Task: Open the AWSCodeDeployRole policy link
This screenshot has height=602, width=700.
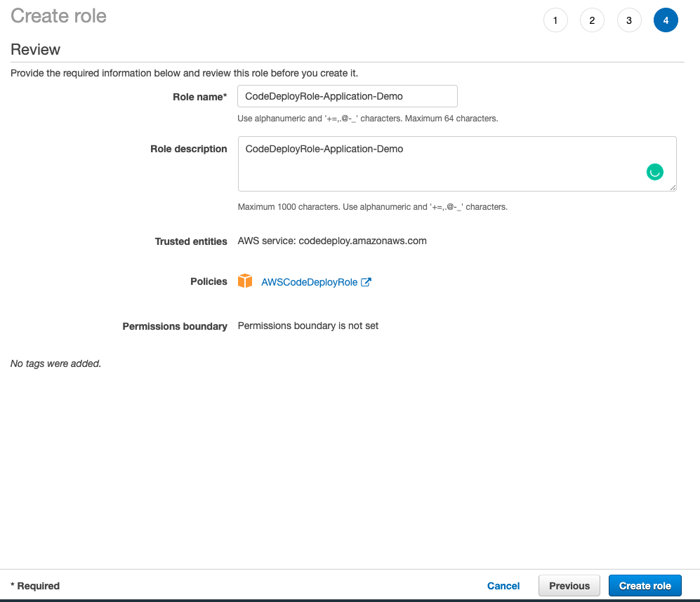Action: [x=309, y=282]
